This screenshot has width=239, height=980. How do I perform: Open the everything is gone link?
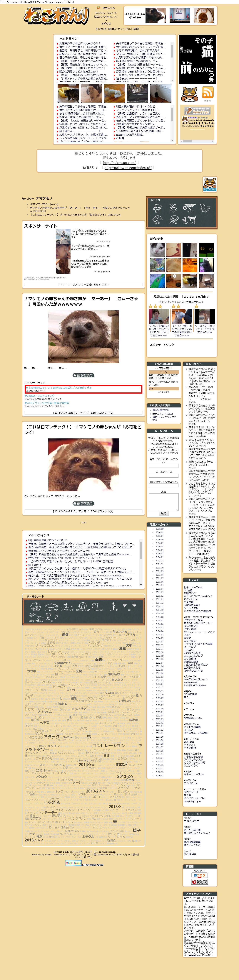click(x=193, y=801)
